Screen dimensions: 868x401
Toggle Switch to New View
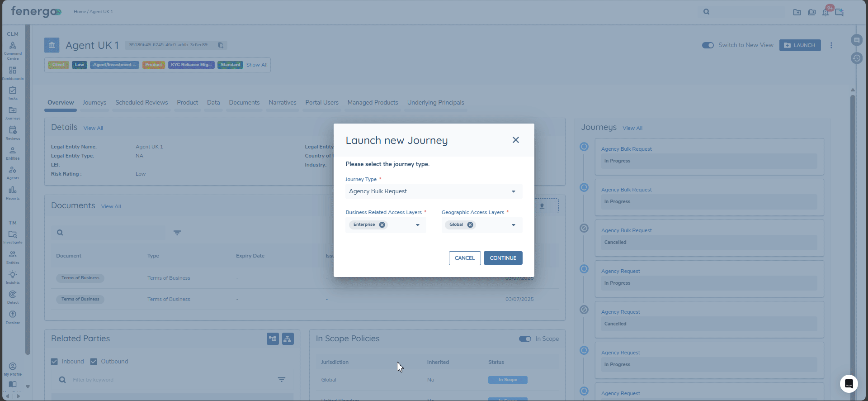click(x=708, y=45)
